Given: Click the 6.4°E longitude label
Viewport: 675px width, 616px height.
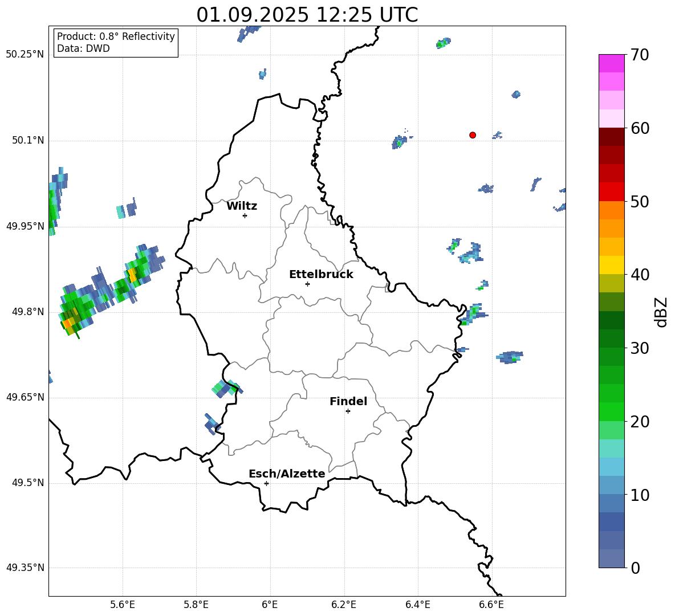Looking at the screenshot, I should tap(417, 605).
